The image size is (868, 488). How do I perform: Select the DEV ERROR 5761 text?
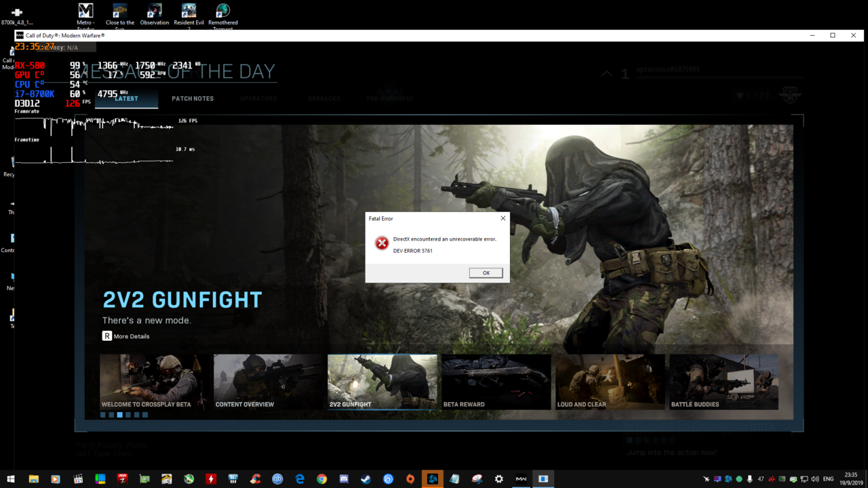[x=413, y=251]
